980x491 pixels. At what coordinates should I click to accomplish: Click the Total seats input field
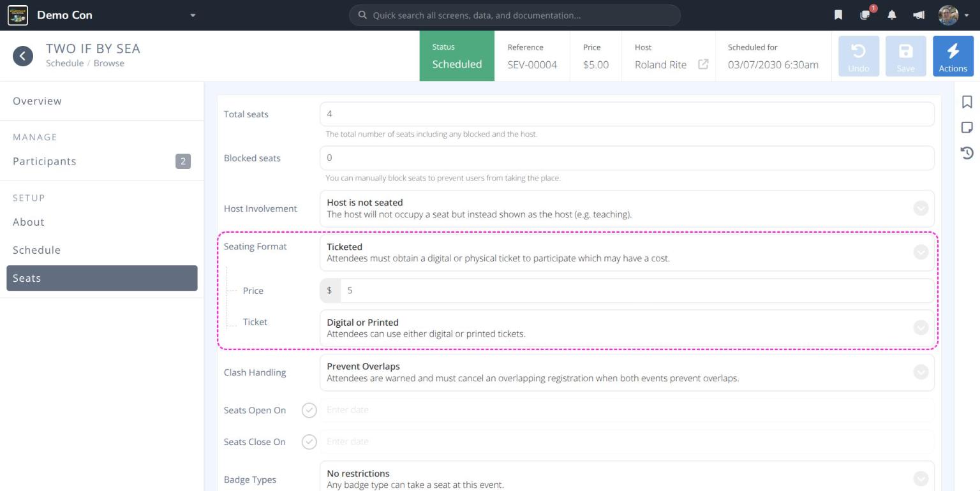(627, 114)
